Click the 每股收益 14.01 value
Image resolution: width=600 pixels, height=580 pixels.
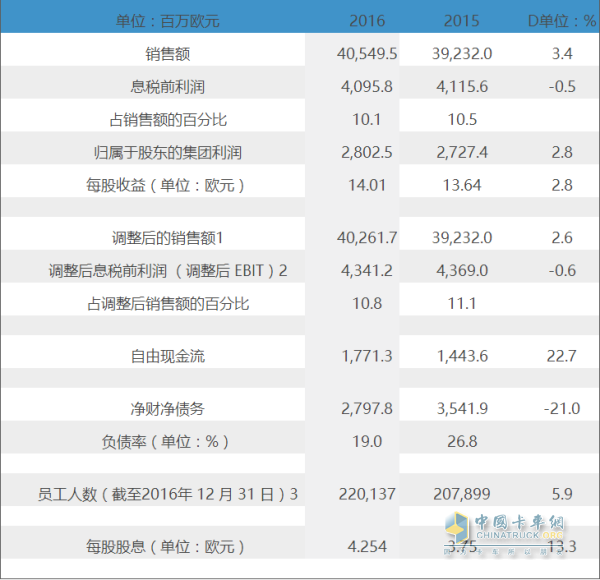pyautogui.click(x=368, y=185)
